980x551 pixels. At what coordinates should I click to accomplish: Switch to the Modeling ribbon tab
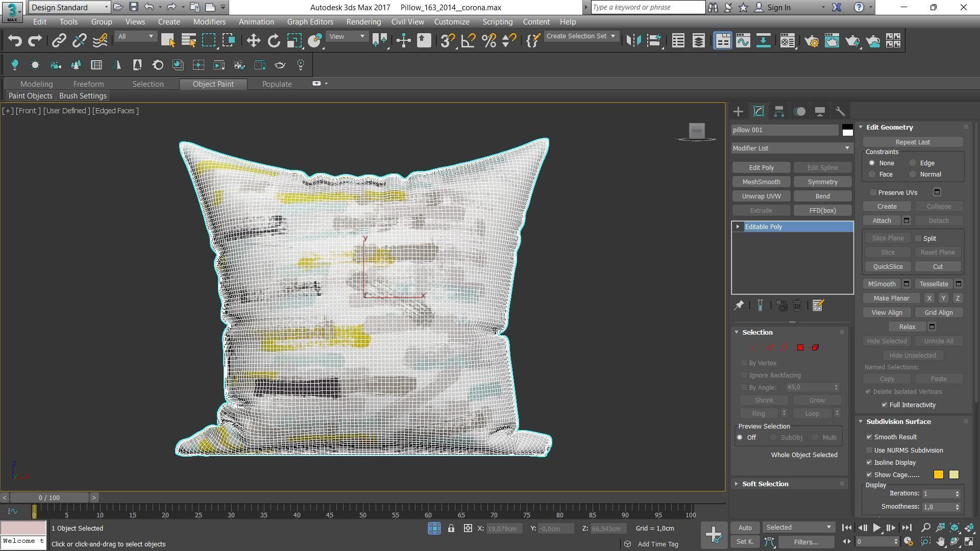(36, 84)
